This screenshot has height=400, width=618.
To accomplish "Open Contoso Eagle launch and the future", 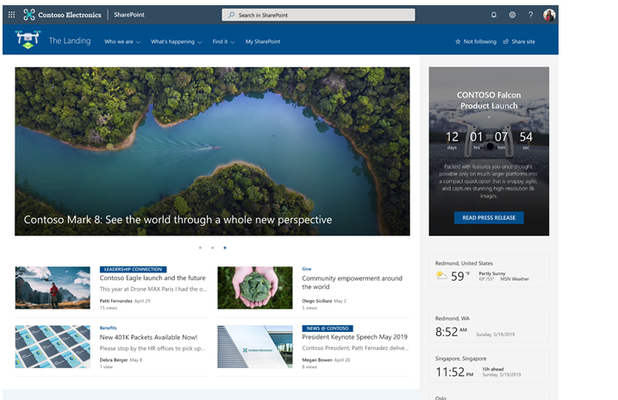I will (153, 278).
